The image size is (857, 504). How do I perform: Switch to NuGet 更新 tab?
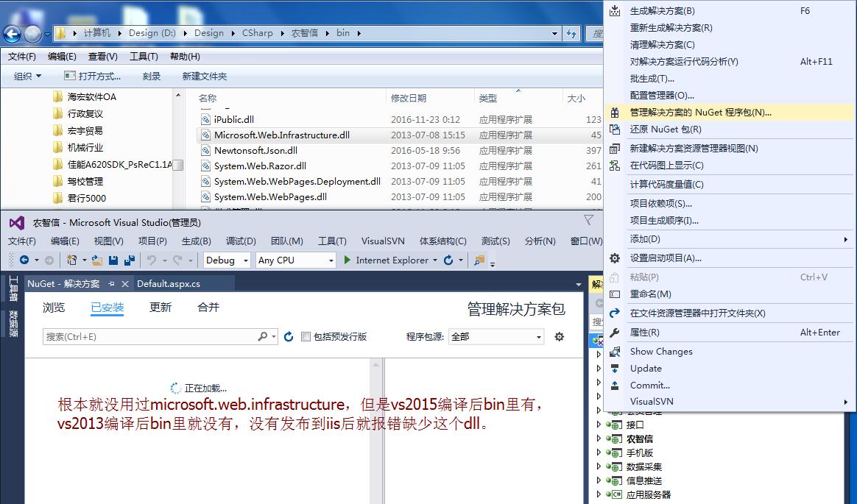click(161, 308)
